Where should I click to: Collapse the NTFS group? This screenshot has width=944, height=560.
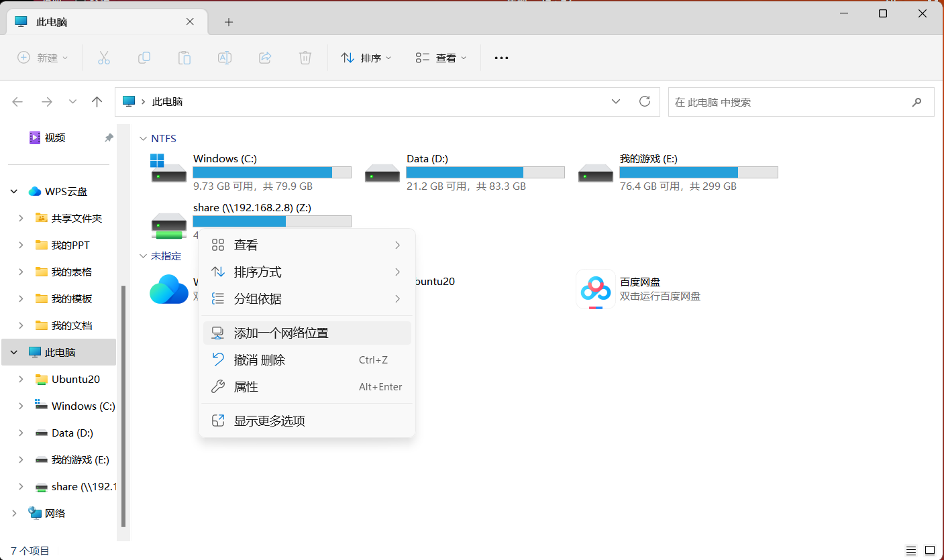point(142,138)
